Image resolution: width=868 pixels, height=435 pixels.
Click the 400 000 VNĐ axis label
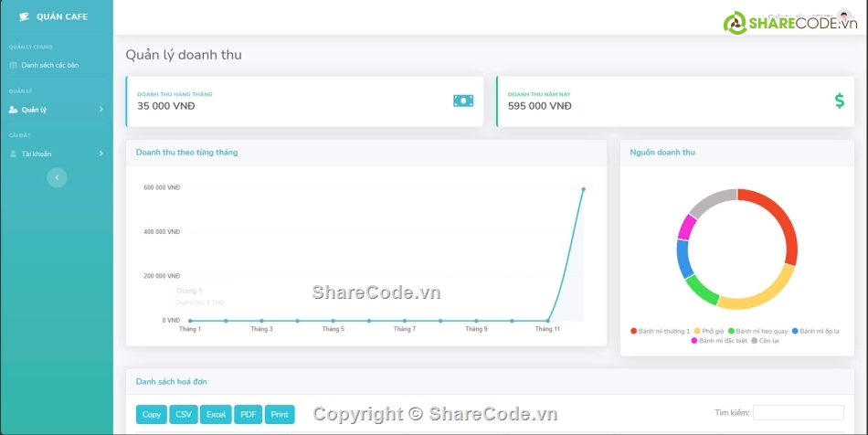[162, 232]
